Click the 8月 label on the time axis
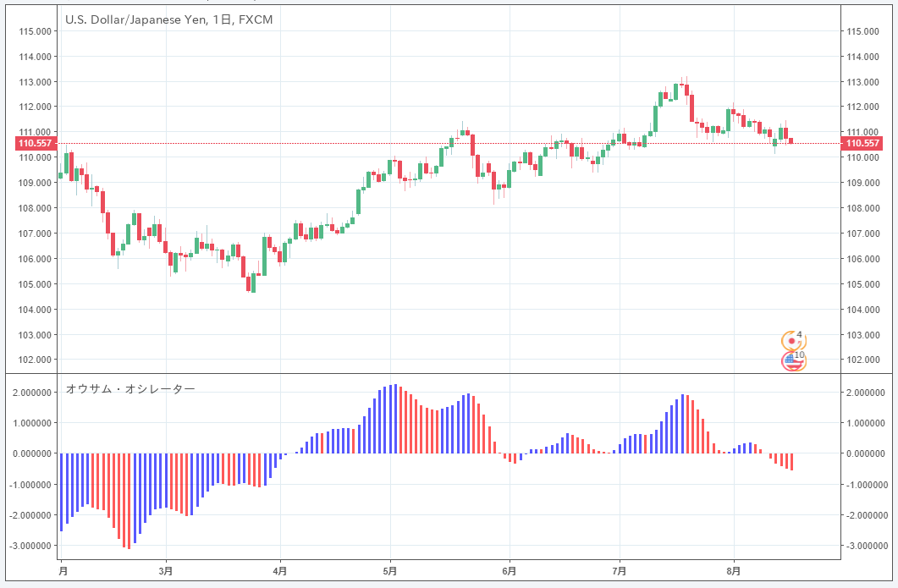 click(x=734, y=570)
